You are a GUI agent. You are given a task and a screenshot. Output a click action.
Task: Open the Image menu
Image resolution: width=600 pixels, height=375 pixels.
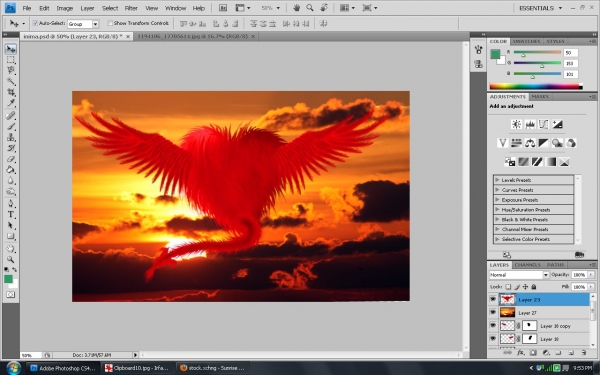pos(64,8)
